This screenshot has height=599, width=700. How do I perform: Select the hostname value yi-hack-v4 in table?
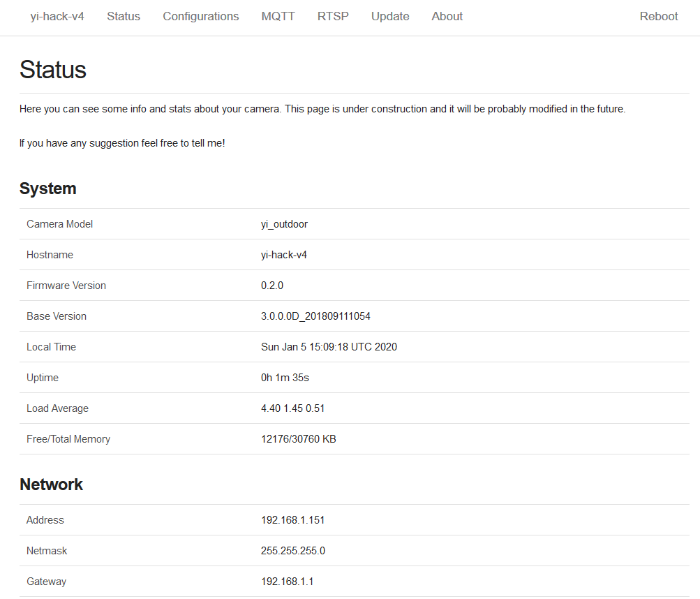coord(284,255)
